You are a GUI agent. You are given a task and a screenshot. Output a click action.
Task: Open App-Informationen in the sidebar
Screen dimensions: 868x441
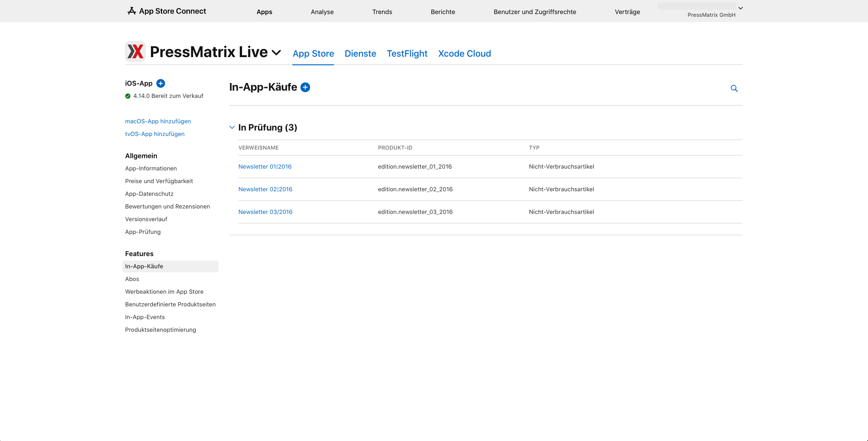pyautogui.click(x=151, y=169)
